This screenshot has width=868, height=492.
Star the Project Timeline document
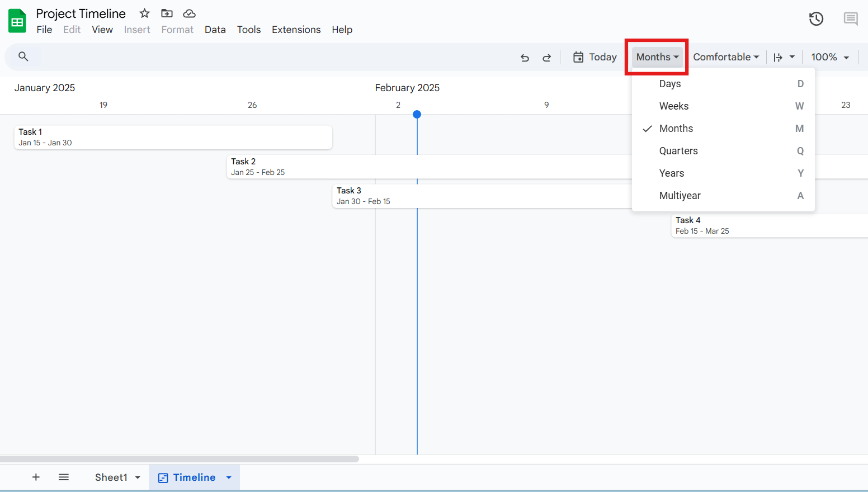144,13
